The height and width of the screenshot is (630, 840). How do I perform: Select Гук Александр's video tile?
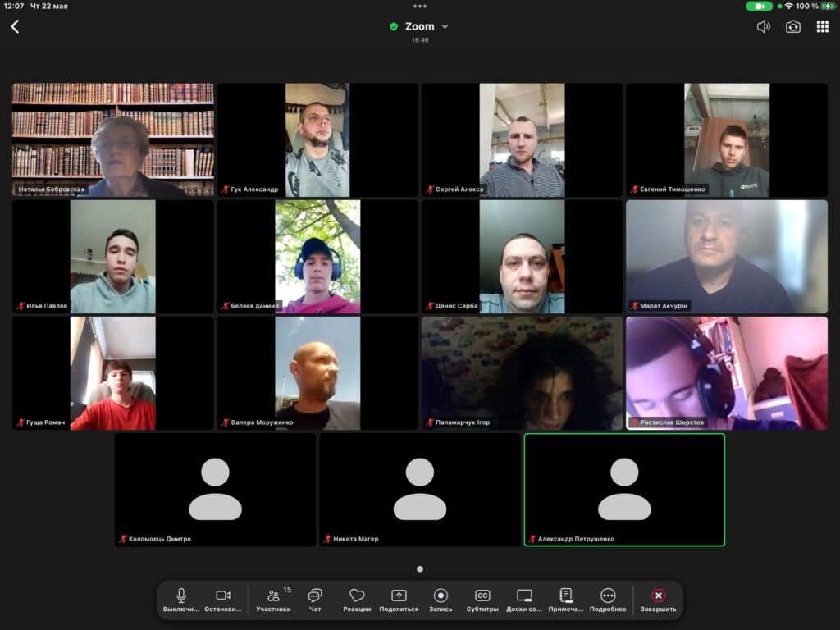pos(317,139)
